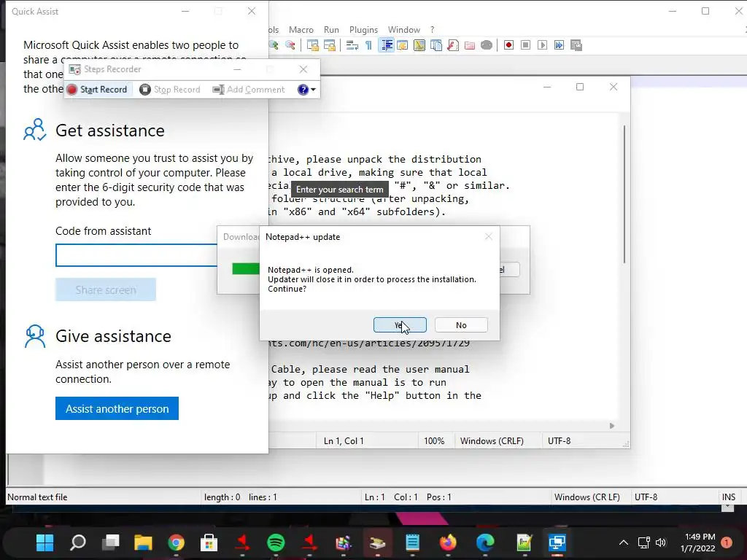This screenshot has width=747, height=560.
Task: Open File Explorer from the taskbar
Action: (143, 542)
